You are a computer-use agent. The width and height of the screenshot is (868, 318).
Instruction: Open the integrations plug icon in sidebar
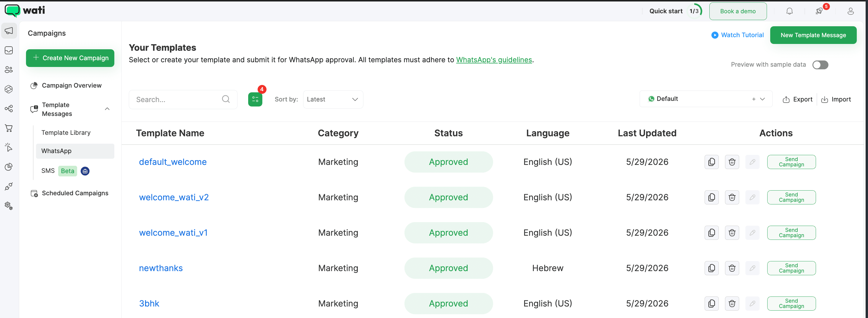pos(9,186)
